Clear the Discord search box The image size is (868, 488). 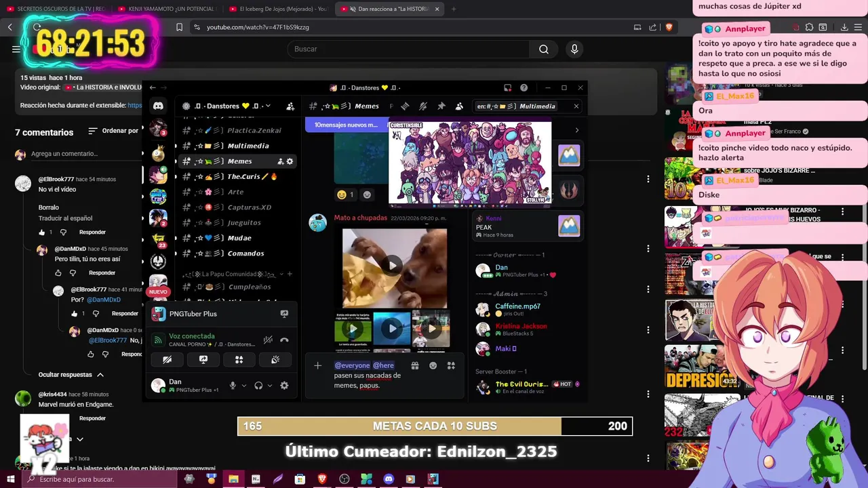576,106
